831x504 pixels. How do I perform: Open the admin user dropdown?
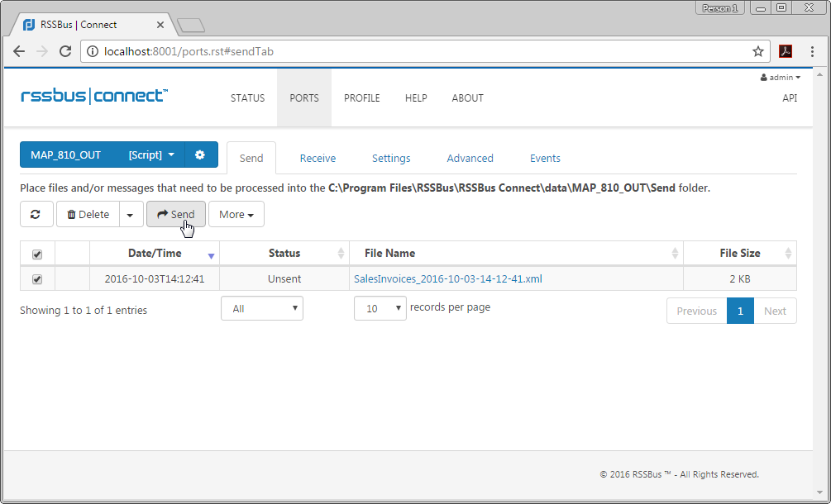coord(780,78)
